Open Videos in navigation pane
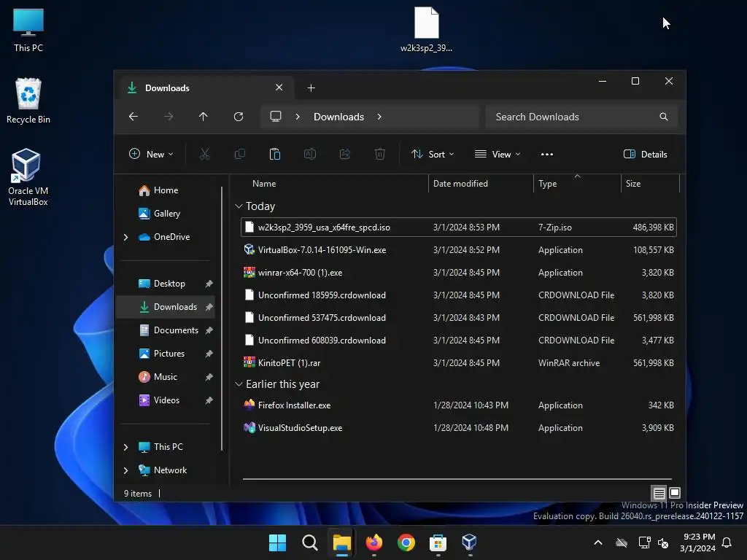Screen dimensions: 747x560 pyautogui.click(x=165, y=400)
